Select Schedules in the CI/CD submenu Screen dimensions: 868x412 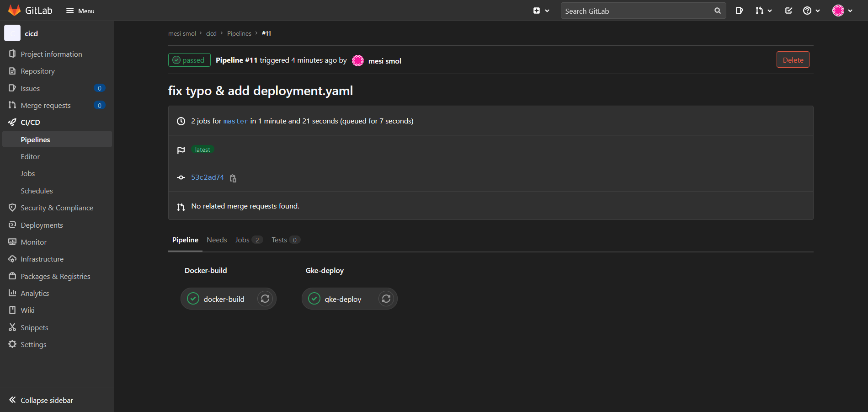pyautogui.click(x=57, y=191)
